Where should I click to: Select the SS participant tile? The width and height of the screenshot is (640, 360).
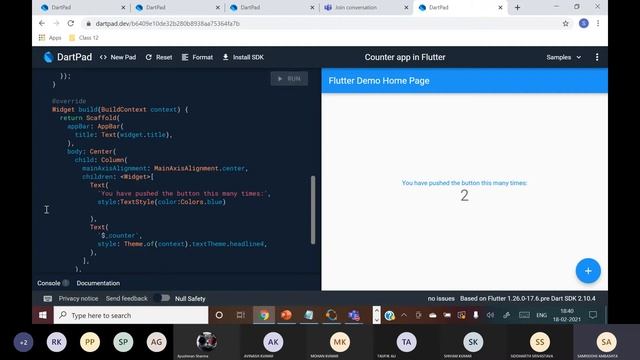540,342
